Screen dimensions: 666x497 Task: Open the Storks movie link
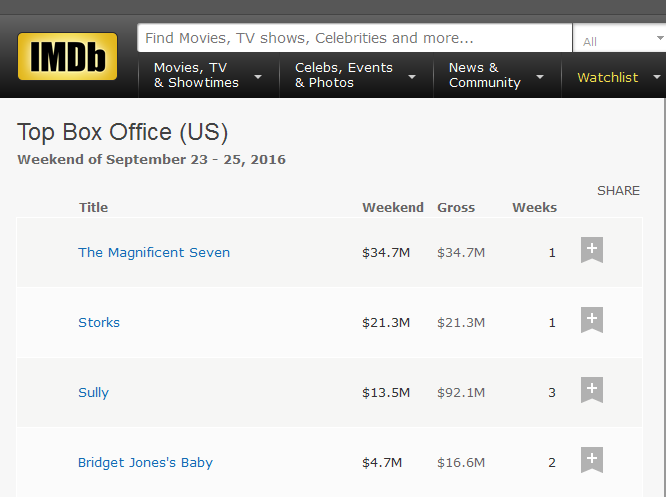[99, 322]
